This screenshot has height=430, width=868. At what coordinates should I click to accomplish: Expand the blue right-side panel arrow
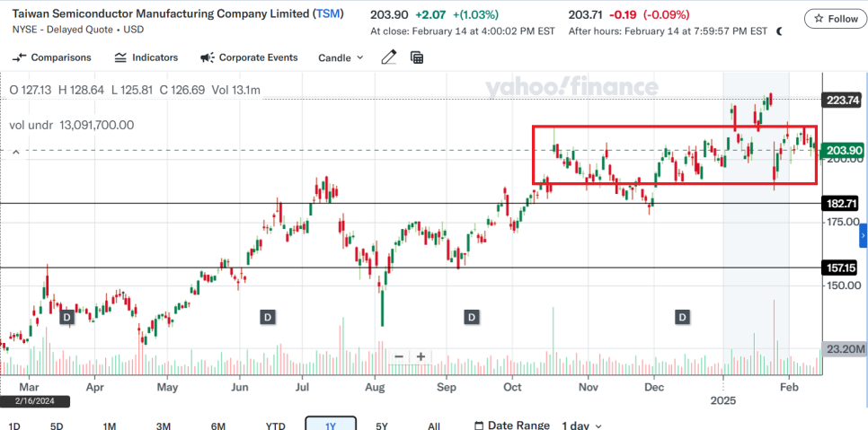pos(863,236)
